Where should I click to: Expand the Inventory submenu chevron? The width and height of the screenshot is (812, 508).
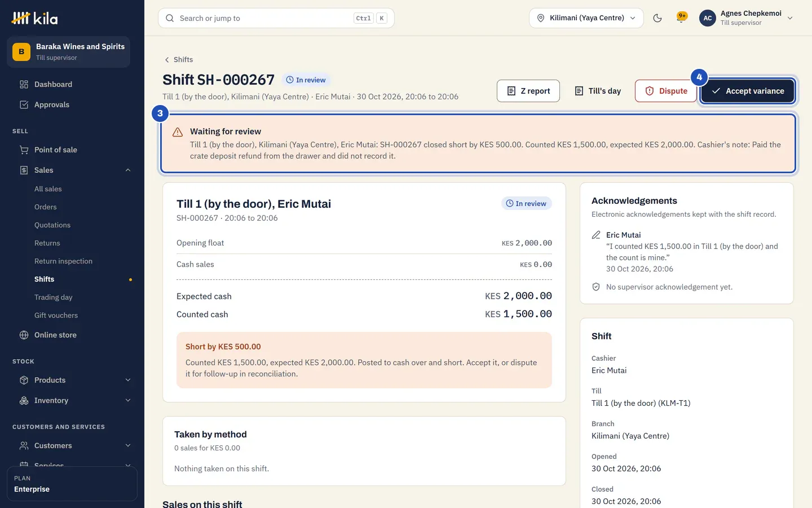click(x=128, y=401)
